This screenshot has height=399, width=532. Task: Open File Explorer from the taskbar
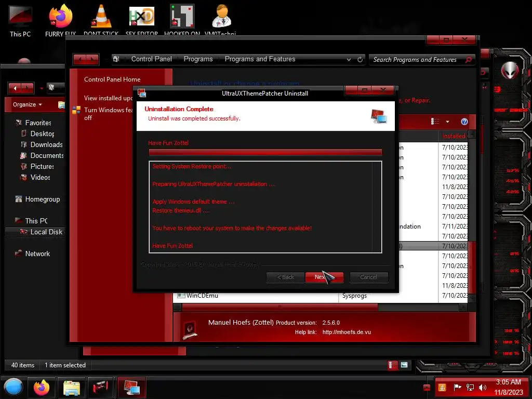(71, 388)
